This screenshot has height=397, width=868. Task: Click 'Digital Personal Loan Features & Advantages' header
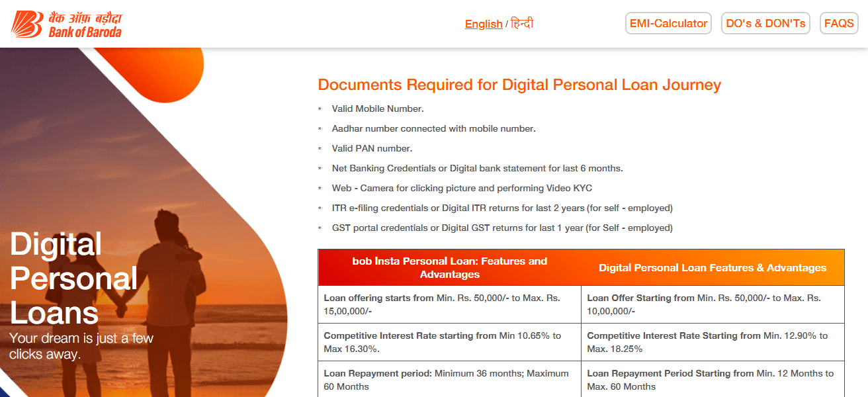[713, 267]
